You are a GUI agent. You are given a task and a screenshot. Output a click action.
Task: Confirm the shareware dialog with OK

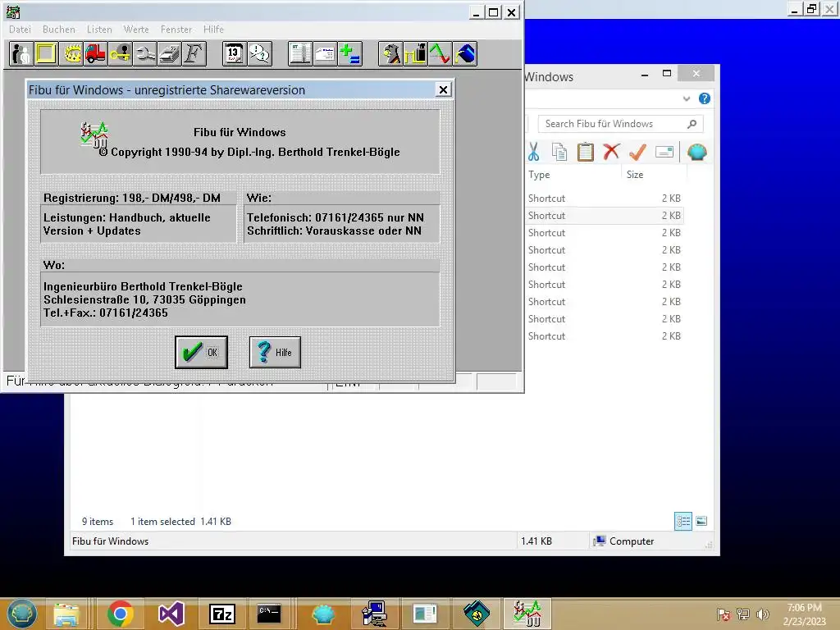pyautogui.click(x=202, y=352)
